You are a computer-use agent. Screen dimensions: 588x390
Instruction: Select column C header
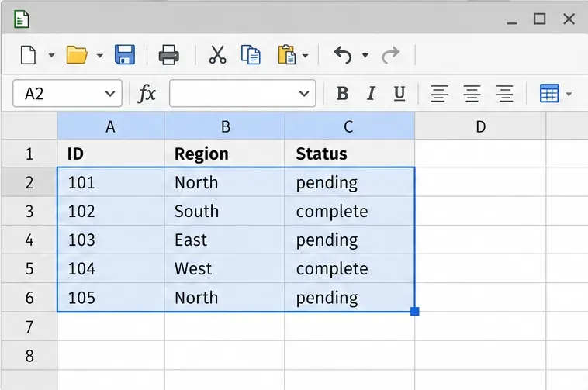coord(350,126)
